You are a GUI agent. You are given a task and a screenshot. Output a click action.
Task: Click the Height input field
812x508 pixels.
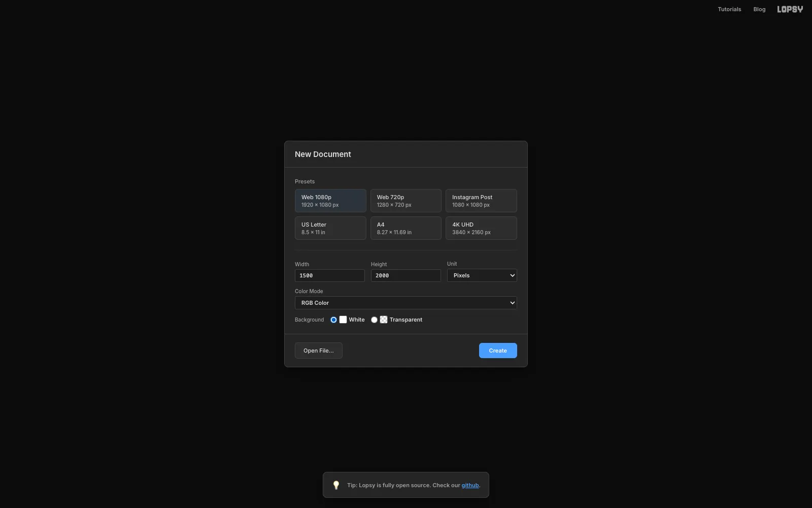pyautogui.click(x=406, y=275)
